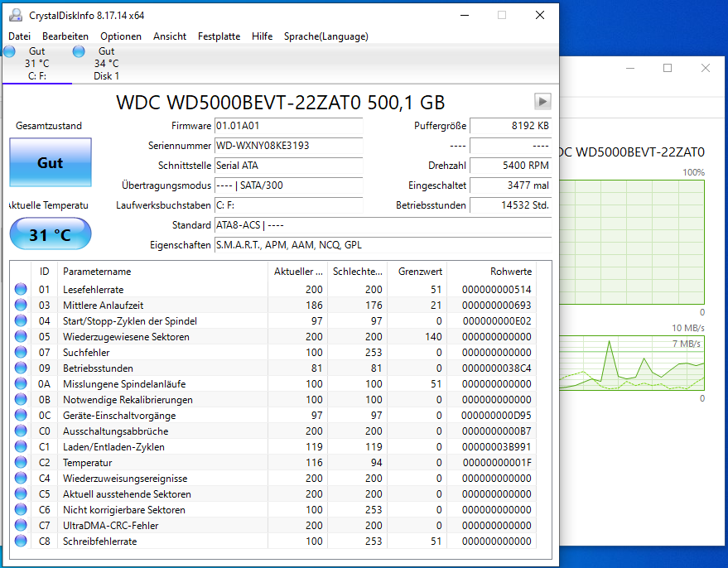The height and width of the screenshot is (568, 728).
Task: Click status orb of UltraDMA-CRC-Fehler row
Action: (21, 525)
